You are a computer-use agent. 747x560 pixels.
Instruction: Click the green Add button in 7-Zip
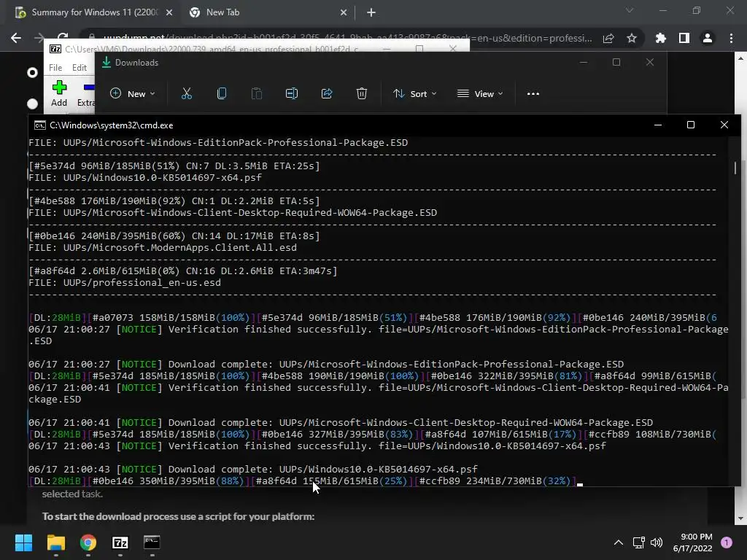59,93
